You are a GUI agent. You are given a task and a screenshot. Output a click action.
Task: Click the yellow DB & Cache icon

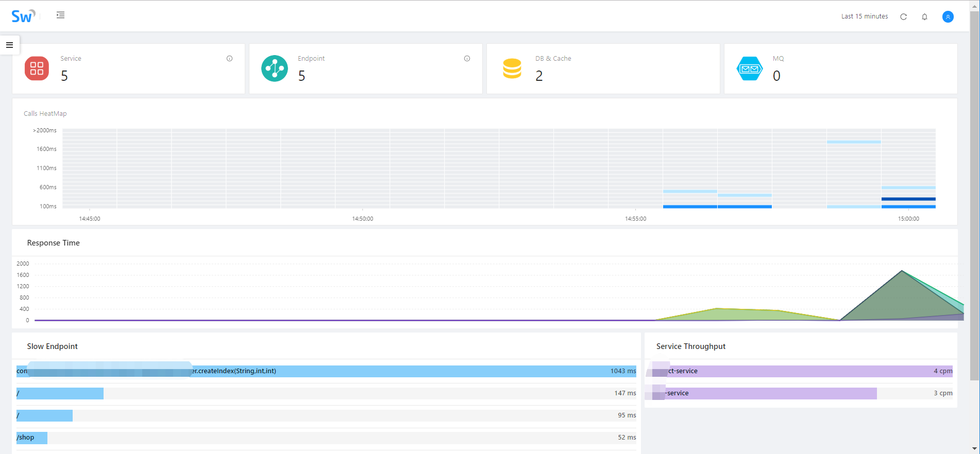tap(512, 68)
